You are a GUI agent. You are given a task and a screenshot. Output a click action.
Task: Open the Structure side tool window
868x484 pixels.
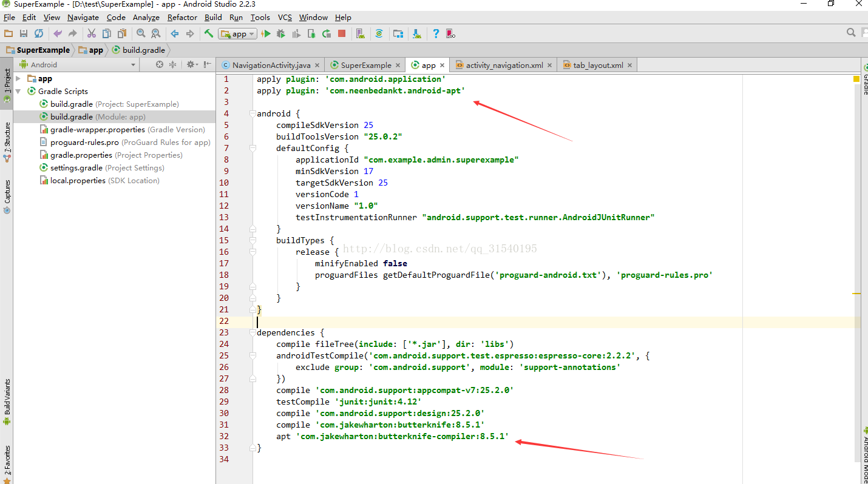[7, 141]
